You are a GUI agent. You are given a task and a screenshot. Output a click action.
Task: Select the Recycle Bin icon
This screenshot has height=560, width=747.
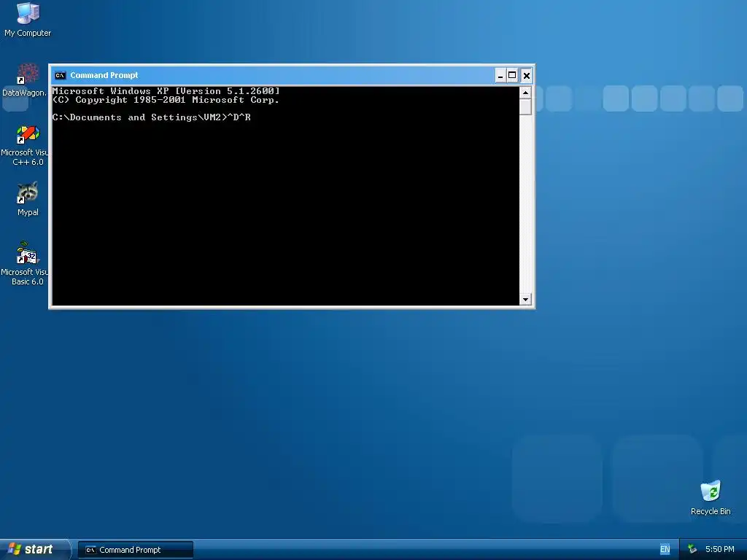(x=711, y=497)
